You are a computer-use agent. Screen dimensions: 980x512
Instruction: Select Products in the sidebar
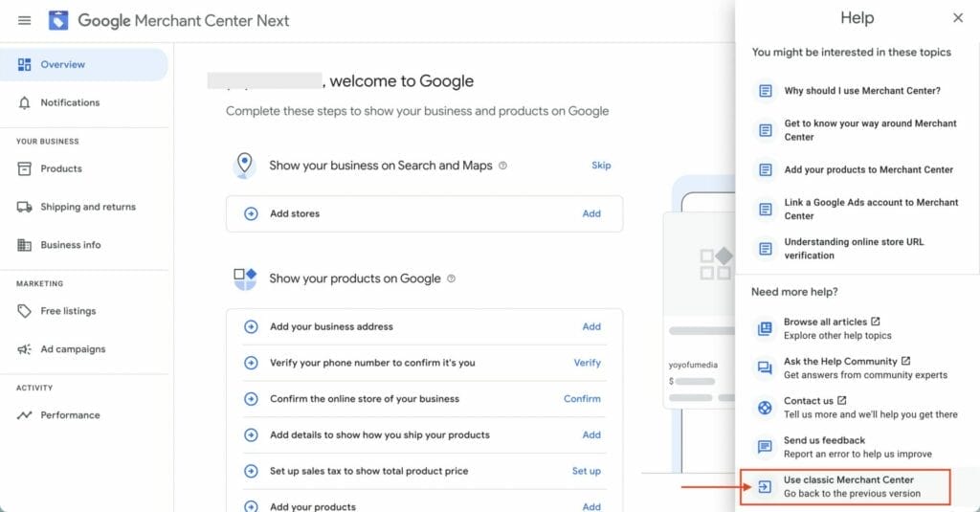click(x=61, y=168)
